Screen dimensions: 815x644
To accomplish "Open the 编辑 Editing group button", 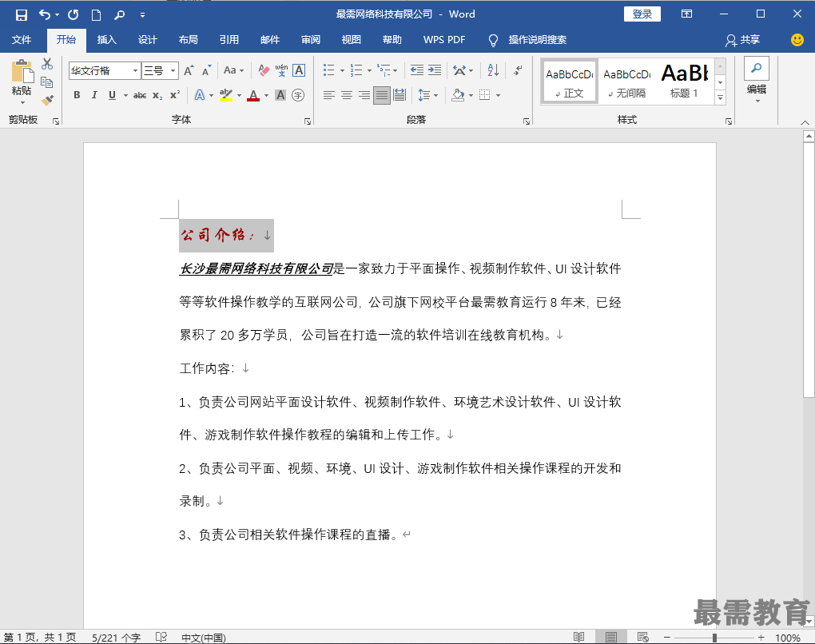I will pyautogui.click(x=757, y=80).
